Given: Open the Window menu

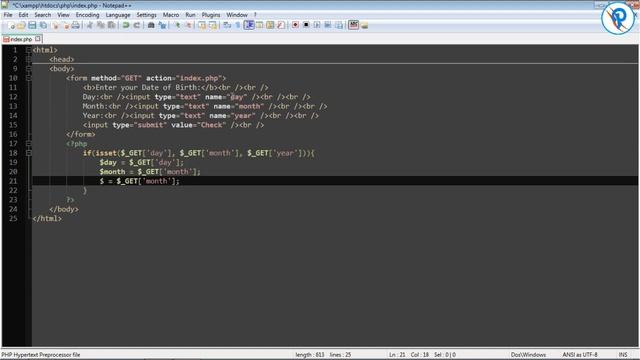Looking at the screenshot, I should pos(237,15).
